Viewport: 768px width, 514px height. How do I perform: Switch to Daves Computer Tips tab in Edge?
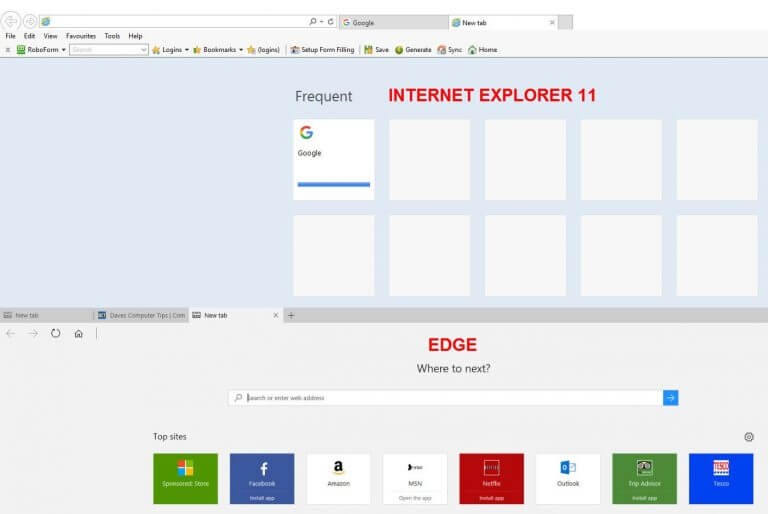click(x=142, y=315)
